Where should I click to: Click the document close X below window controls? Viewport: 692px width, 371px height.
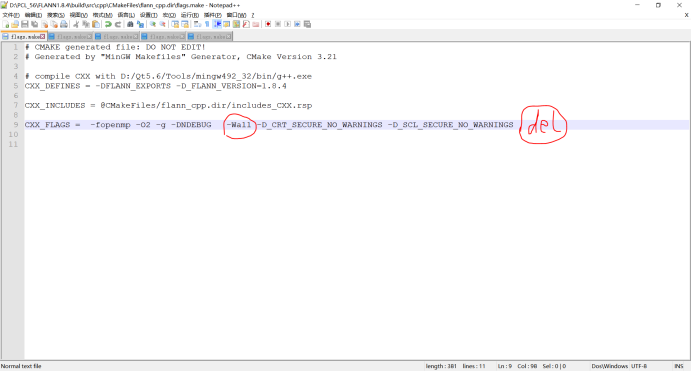[686, 15]
